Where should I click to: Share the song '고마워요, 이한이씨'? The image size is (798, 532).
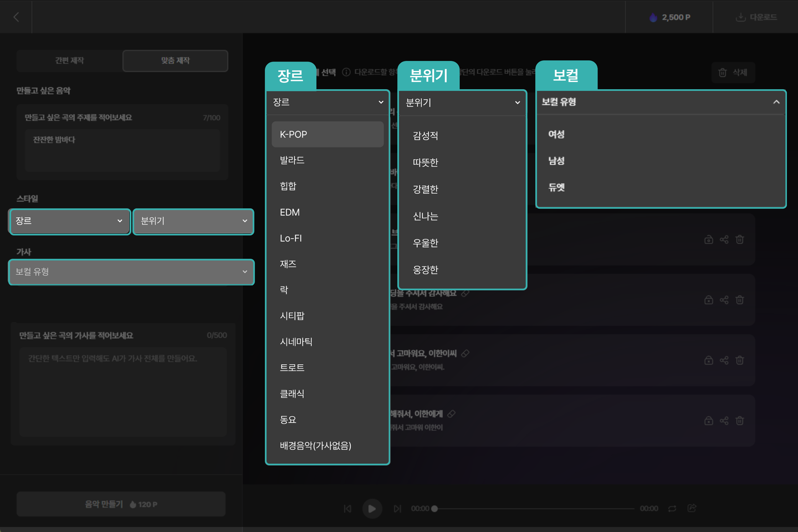(x=724, y=360)
